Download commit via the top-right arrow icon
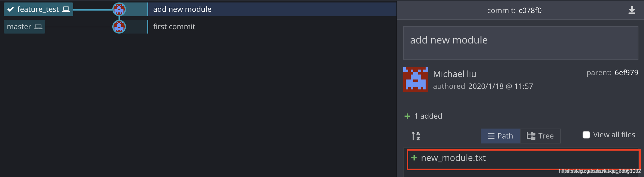The image size is (644, 177). [x=632, y=10]
